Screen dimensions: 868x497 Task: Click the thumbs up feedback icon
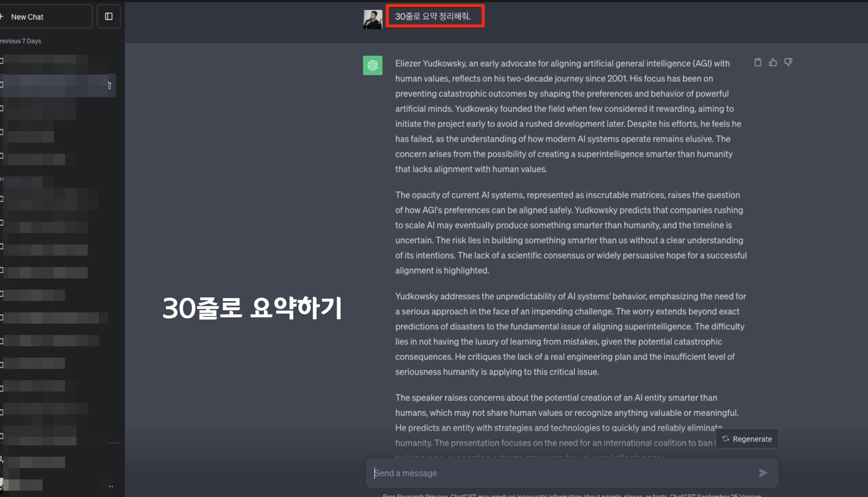pyautogui.click(x=773, y=63)
